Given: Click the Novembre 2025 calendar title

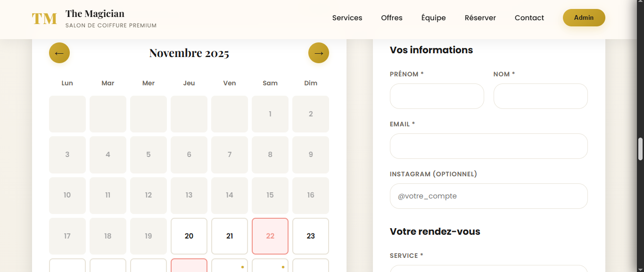Looking at the screenshot, I should tap(189, 53).
